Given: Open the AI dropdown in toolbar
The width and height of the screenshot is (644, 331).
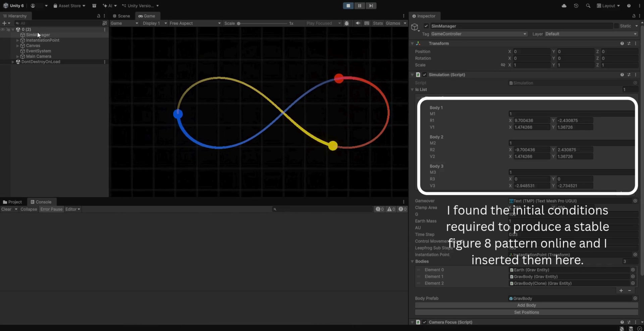Looking at the screenshot, I should tap(110, 6).
